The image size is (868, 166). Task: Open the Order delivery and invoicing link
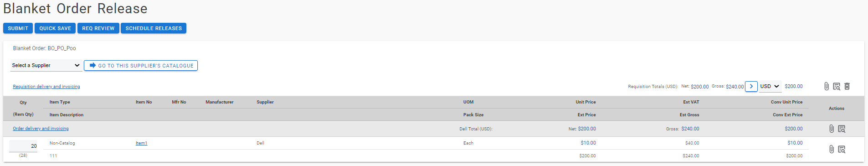[41, 129]
